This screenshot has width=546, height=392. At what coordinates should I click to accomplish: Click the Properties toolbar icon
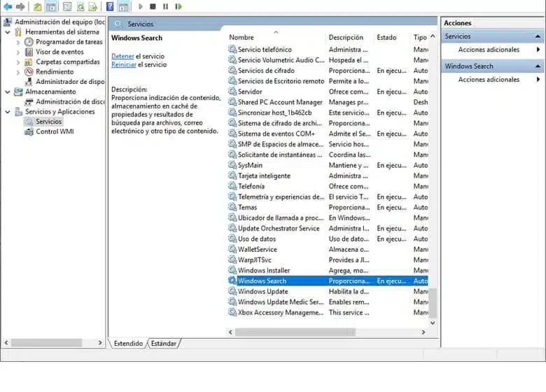click(x=67, y=6)
